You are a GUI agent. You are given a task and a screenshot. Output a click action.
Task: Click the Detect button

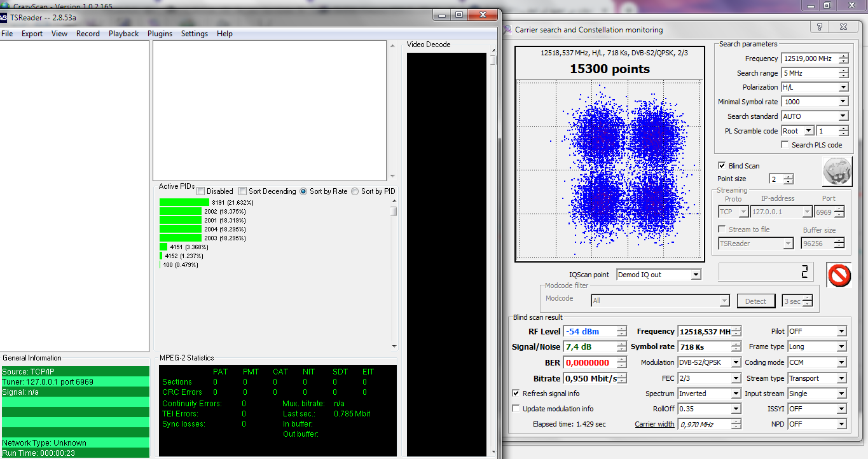point(755,301)
